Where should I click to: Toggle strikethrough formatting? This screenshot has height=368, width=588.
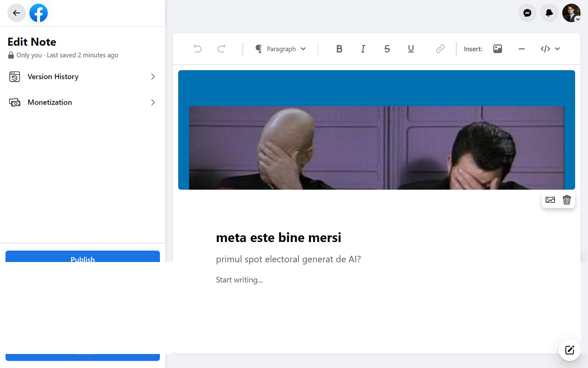tap(387, 49)
